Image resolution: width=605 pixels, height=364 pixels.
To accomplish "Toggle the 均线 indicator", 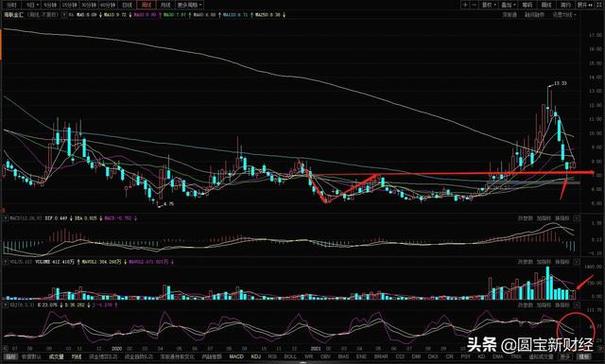I will click(x=77, y=356).
